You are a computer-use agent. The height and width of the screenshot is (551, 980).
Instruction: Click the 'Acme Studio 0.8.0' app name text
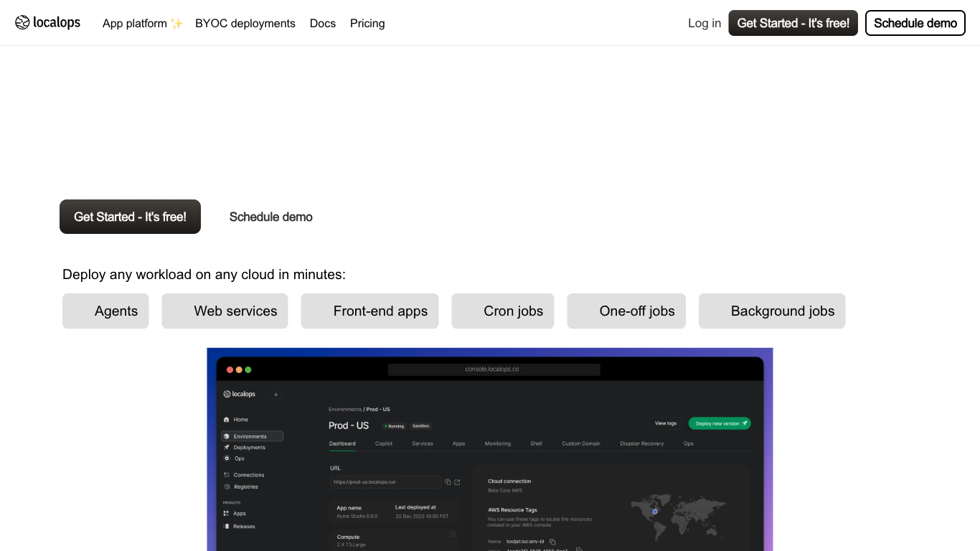[x=357, y=516]
